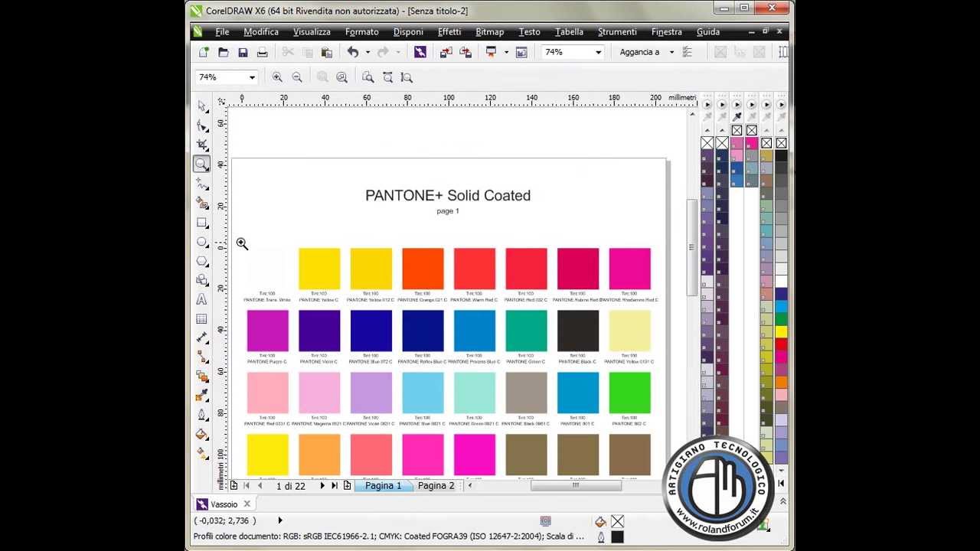Screen dimensions: 980x551
Task: Click Zoom to page icon
Action: coord(368,77)
